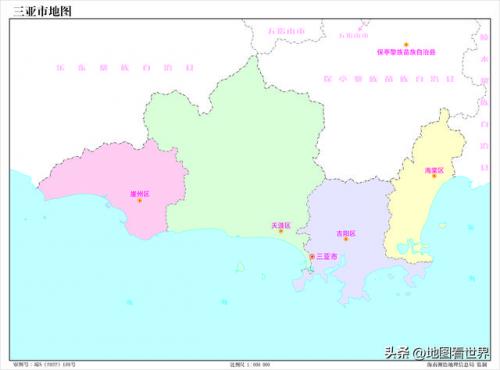Click the 吉阳区 district label

(346, 233)
